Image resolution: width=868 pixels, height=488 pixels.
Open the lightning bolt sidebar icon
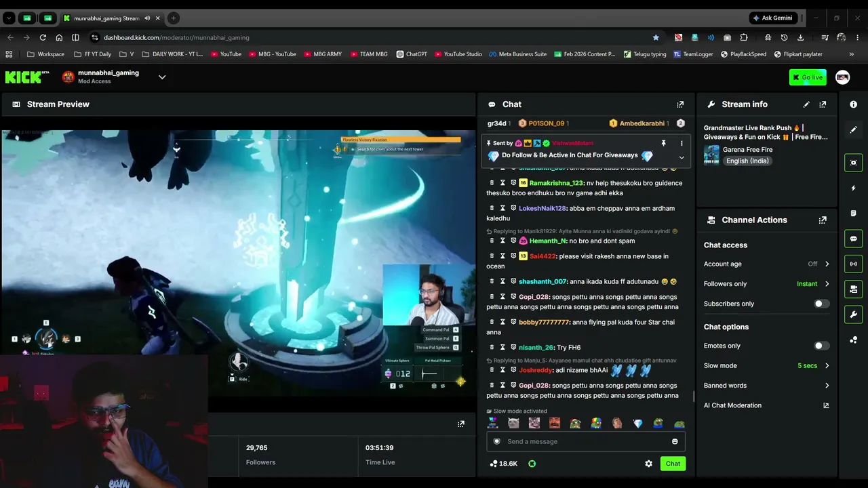point(854,188)
